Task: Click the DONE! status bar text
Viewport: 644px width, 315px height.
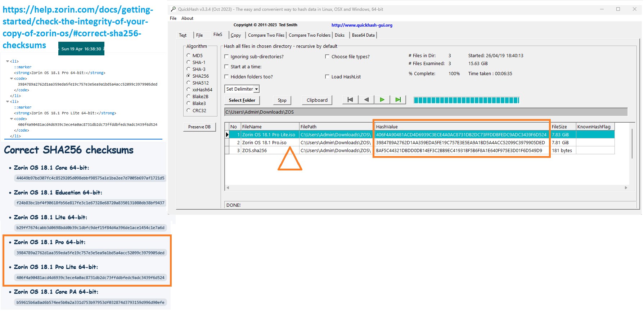Action: (x=234, y=205)
